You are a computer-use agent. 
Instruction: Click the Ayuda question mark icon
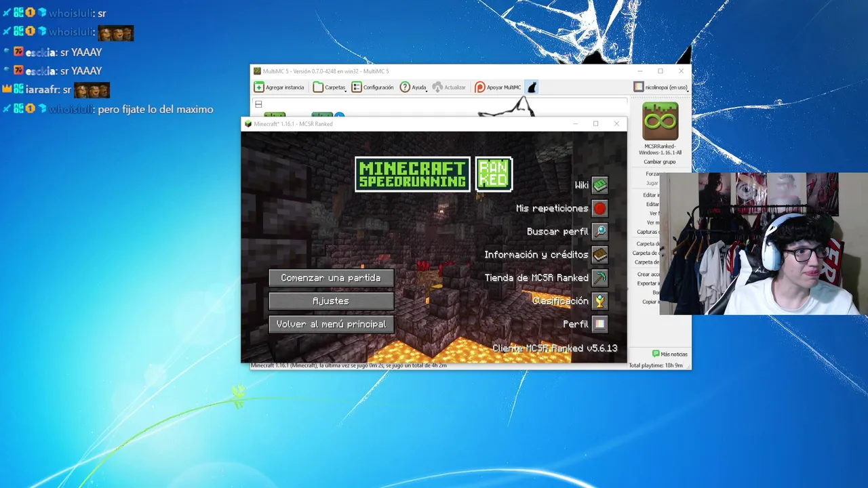click(405, 87)
